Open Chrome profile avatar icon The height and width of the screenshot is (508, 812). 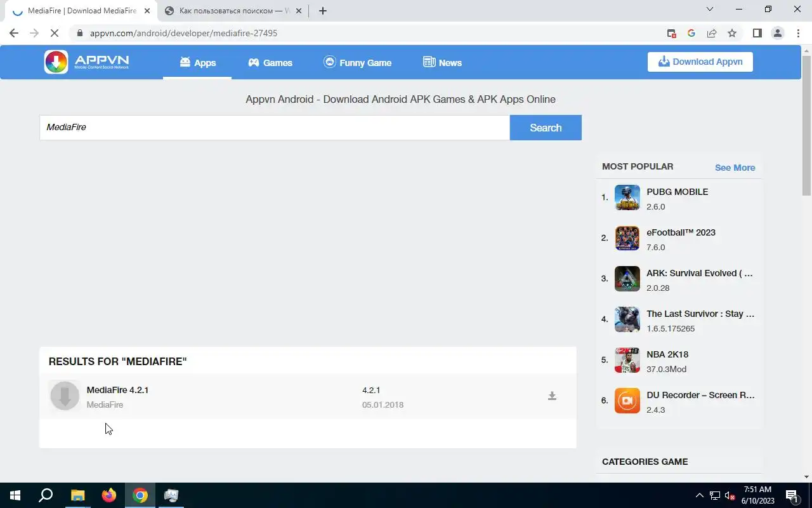777,33
